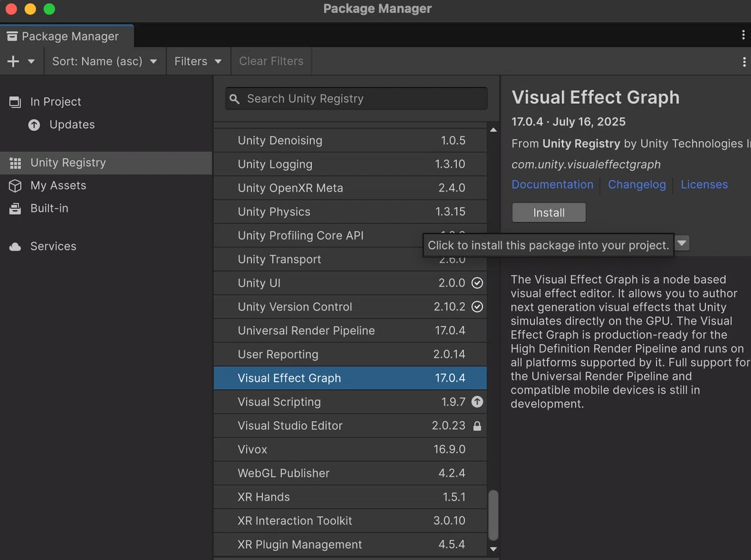The image size is (751, 560).
Task: Click the com.unity.visualeffectgraph package name
Action: point(586,165)
